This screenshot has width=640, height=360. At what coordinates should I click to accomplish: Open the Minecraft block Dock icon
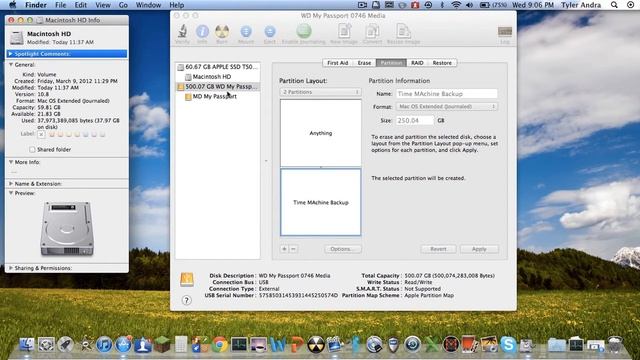tap(162, 345)
